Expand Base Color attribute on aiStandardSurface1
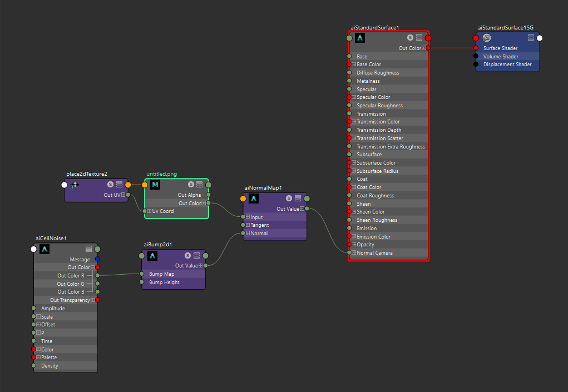Viewport: 568px width, 392px height. (x=354, y=64)
